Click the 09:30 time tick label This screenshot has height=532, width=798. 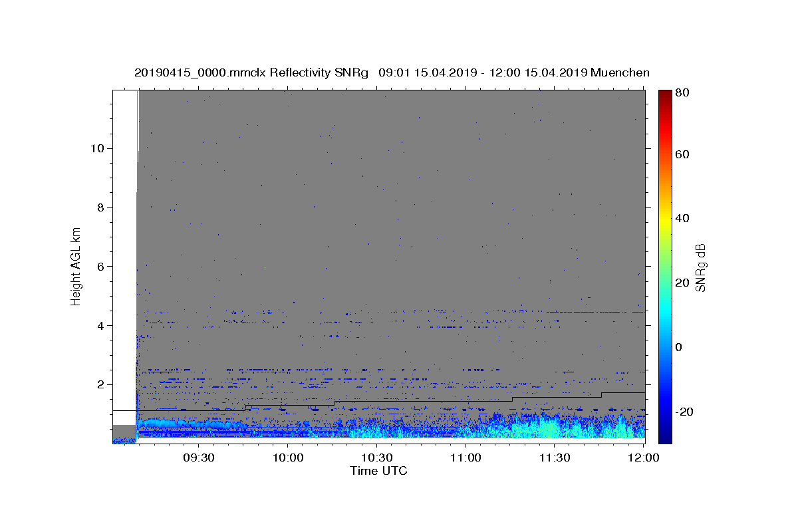(198, 458)
